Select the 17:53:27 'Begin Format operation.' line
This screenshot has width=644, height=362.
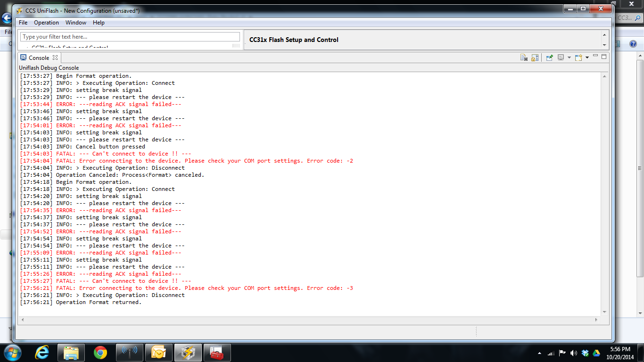point(75,76)
